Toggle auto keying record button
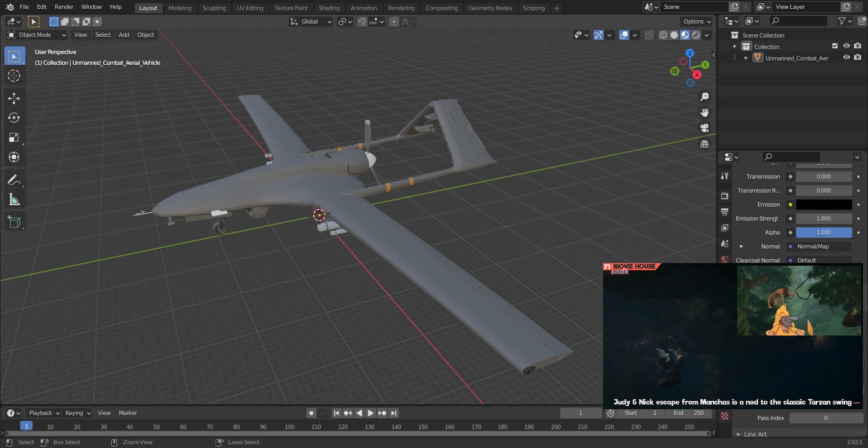The height and width of the screenshot is (448, 868). pyautogui.click(x=311, y=413)
